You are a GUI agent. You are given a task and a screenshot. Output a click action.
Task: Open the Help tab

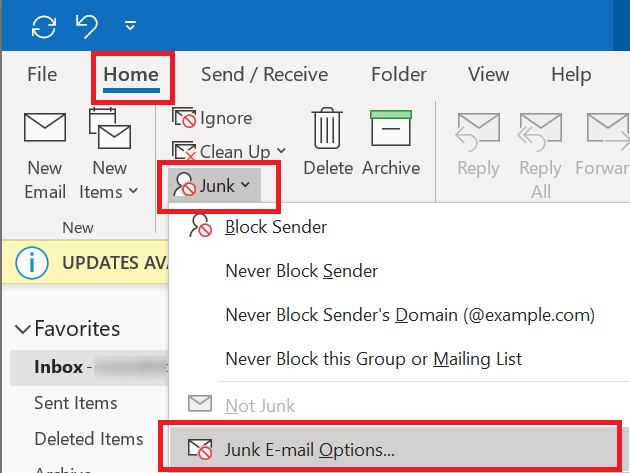coord(571,75)
